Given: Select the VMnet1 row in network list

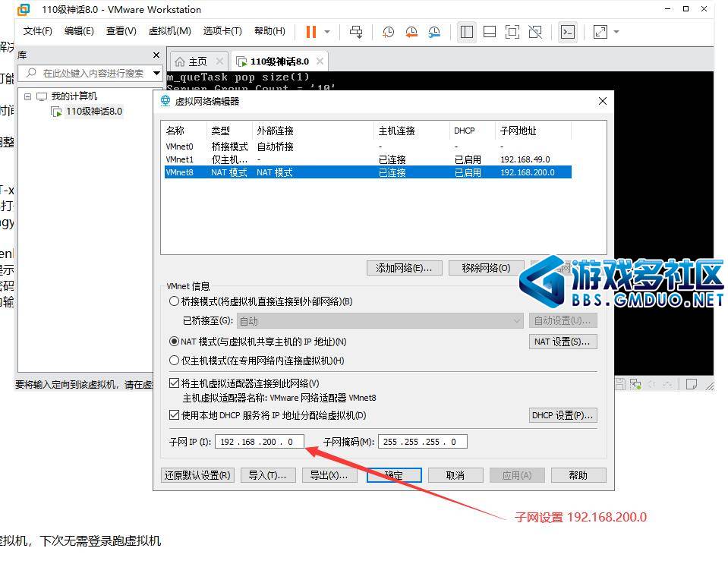Looking at the screenshot, I should [x=367, y=159].
